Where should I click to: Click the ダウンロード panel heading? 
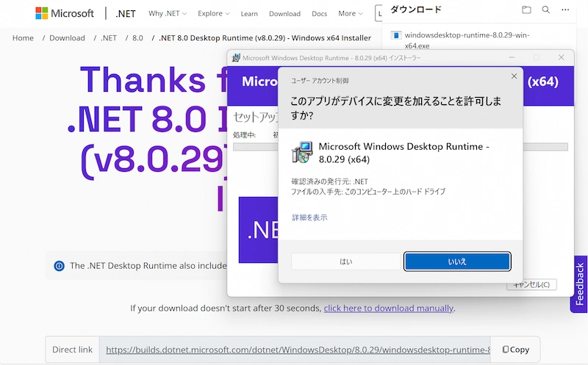pos(416,10)
